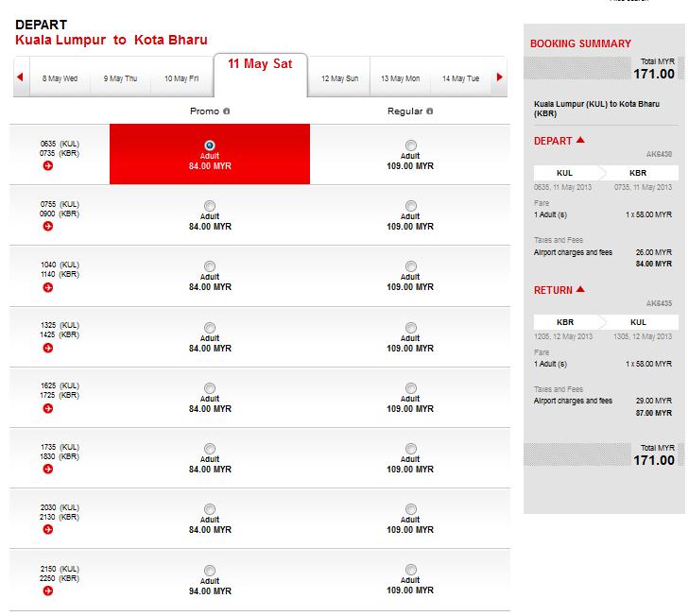Select Promo fare for 1040 flight
689x616 pixels.
(x=210, y=266)
